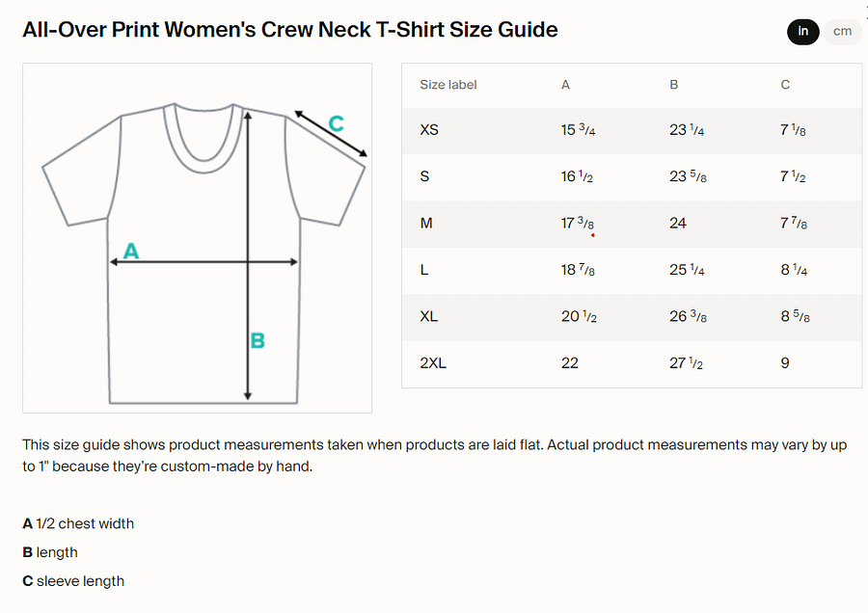Click the C sleeve length legend
This screenshot has width=868, height=613.
73,581
